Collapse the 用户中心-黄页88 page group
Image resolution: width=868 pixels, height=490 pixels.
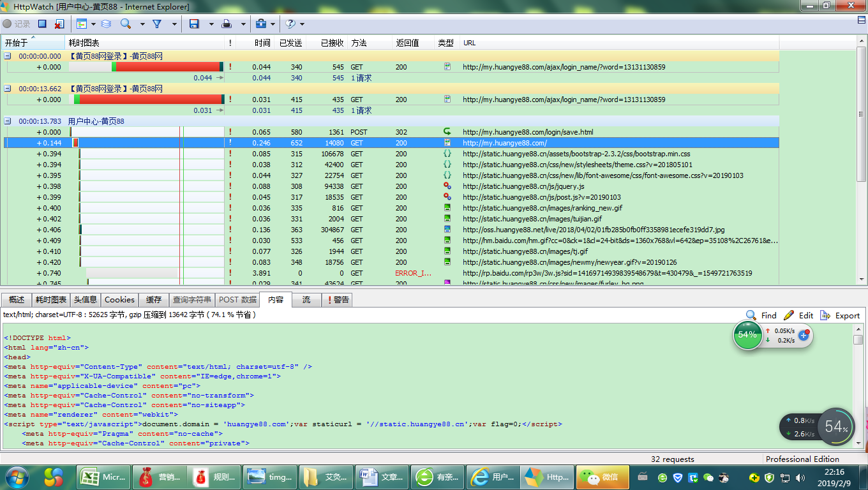coord(8,121)
